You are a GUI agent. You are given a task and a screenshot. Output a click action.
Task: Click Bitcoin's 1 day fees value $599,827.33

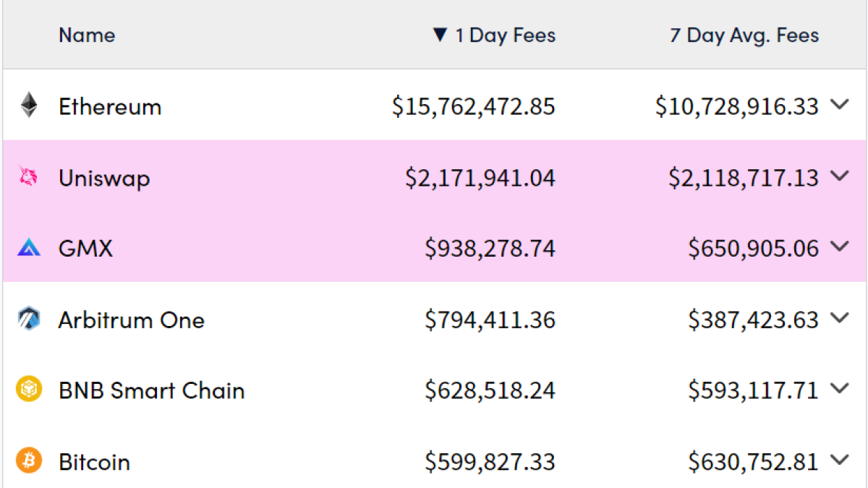(x=490, y=461)
